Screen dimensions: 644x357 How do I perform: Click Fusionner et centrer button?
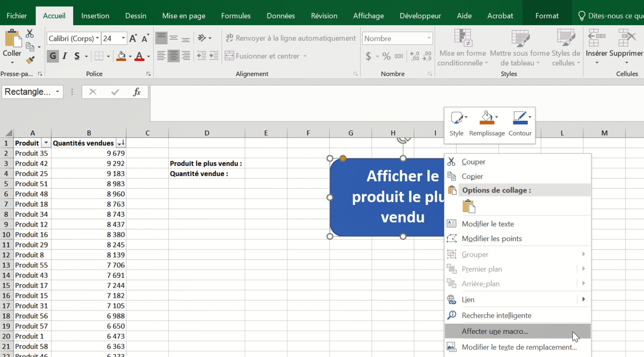(267, 56)
